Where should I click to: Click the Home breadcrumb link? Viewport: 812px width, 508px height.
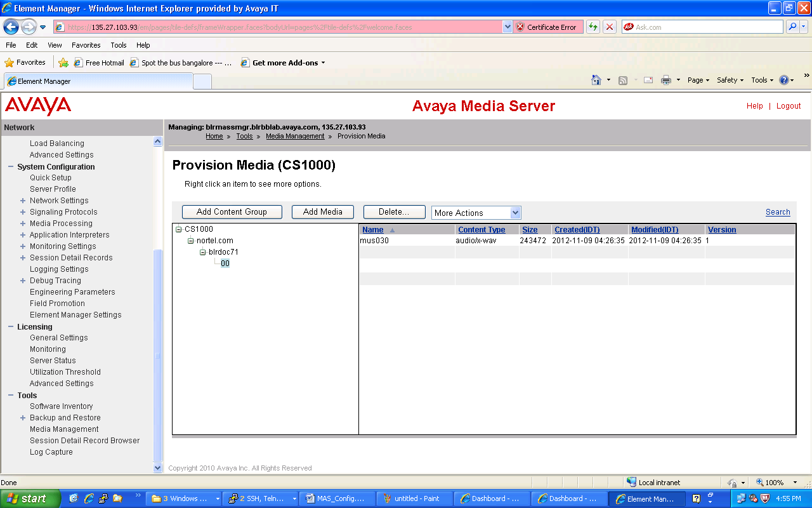pos(214,136)
